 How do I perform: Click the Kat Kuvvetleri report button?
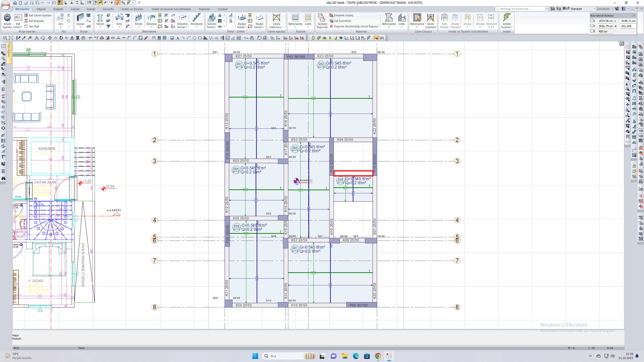(340, 21)
